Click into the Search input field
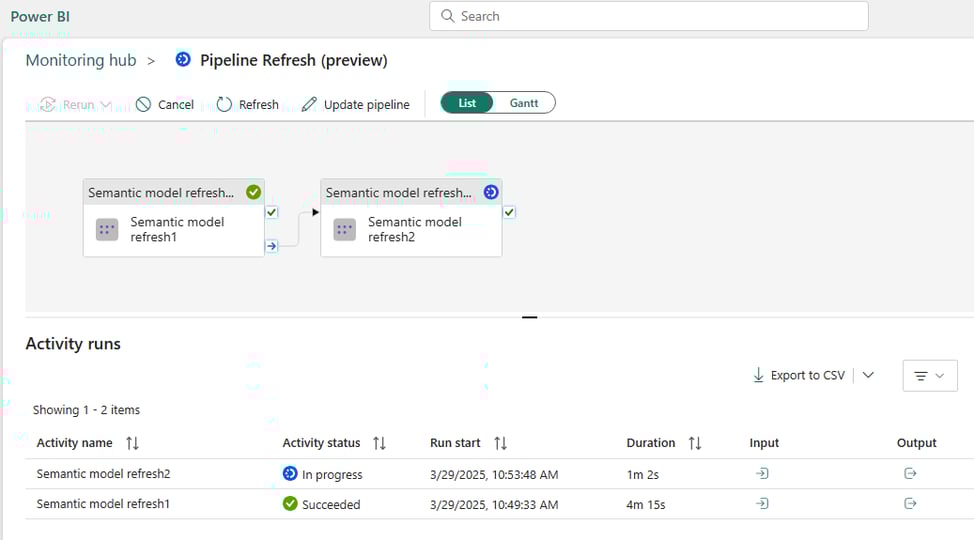The image size is (974, 540). [x=649, y=16]
